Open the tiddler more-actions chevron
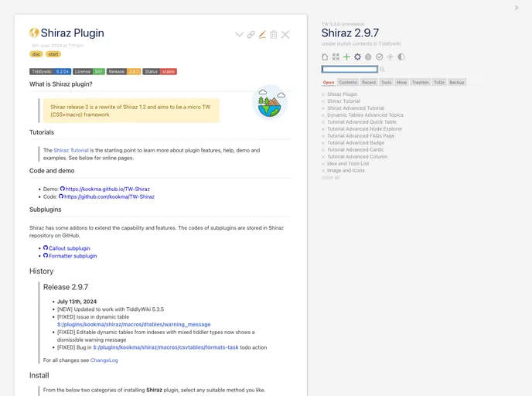The height and width of the screenshot is (396, 532). click(x=239, y=35)
